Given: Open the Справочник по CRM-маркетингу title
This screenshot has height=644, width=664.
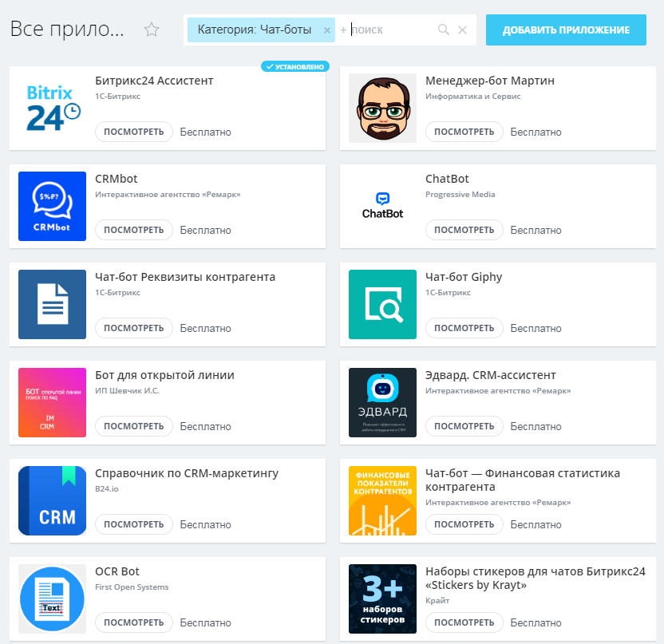Looking at the screenshot, I should [x=187, y=473].
